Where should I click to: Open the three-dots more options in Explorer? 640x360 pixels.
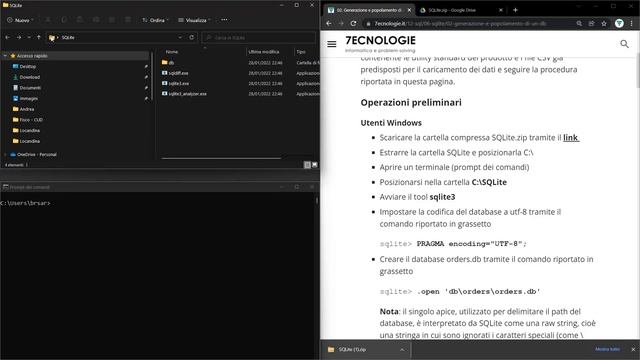pos(224,20)
